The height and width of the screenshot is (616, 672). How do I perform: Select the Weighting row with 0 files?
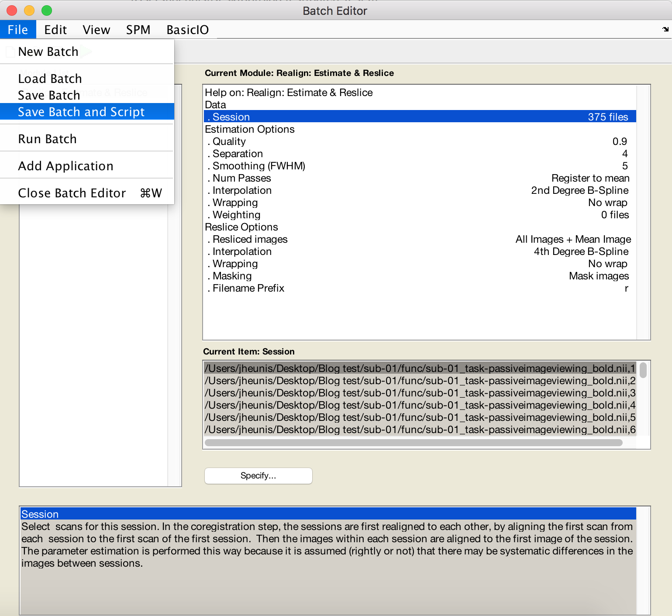point(420,215)
